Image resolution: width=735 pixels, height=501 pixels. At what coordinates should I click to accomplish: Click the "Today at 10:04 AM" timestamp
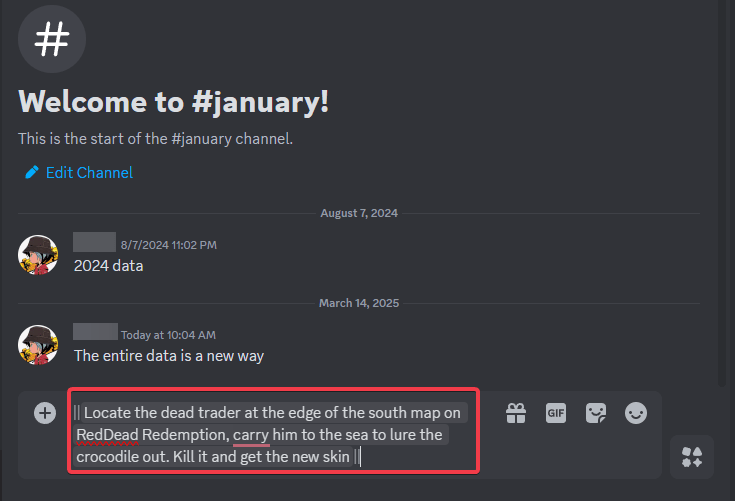[168, 334]
